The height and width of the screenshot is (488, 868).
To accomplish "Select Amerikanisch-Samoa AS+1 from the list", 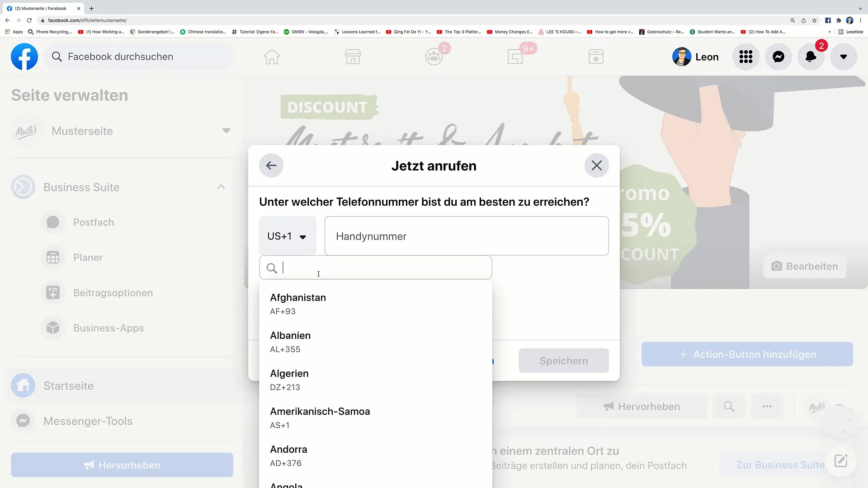I will 375,418.
